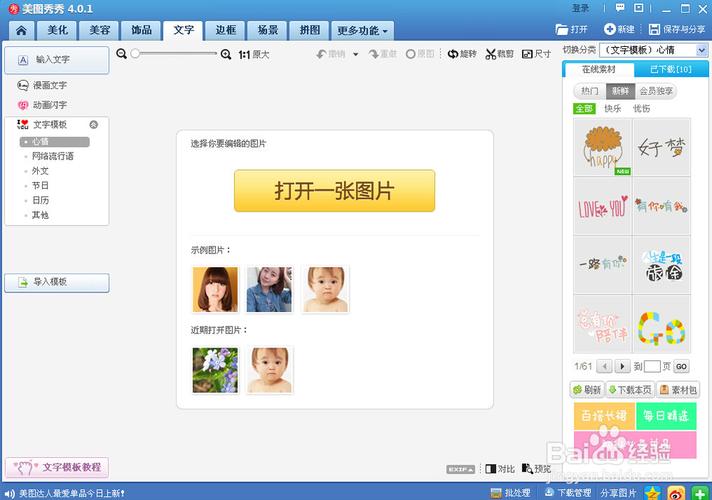The width and height of the screenshot is (712, 500).
Task: Switch to the 美化 tab
Action: point(58,30)
